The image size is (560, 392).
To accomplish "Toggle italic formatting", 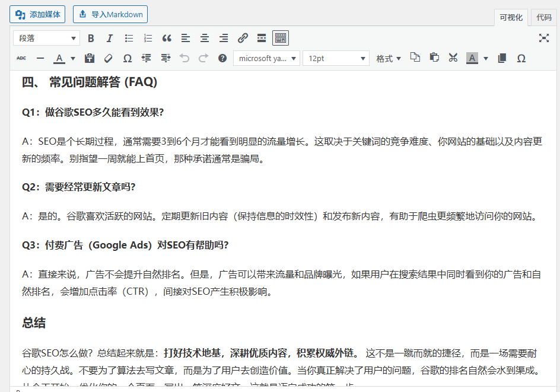I will [109, 38].
